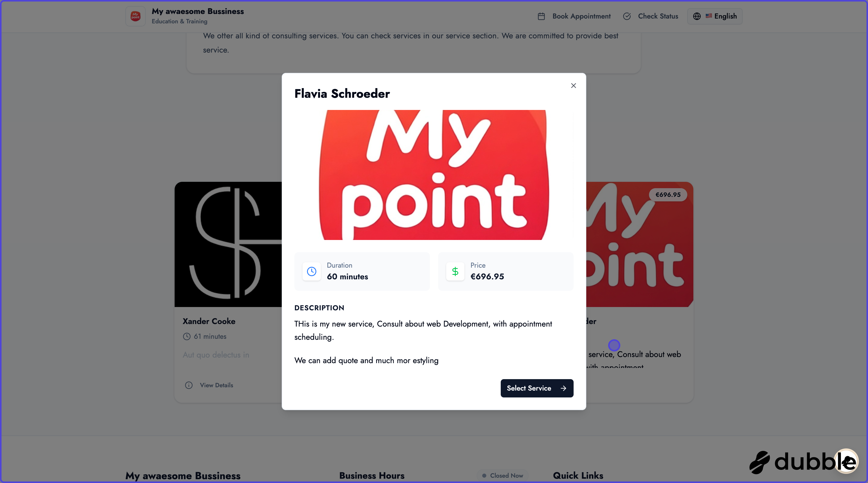Click the Xander Cooke service thumbnail
The width and height of the screenshot is (868, 483).
[228, 244]
